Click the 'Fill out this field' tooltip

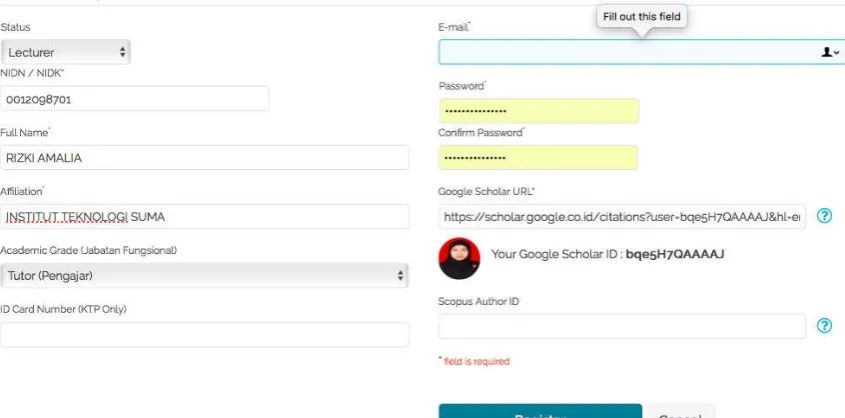coord(642,17)
